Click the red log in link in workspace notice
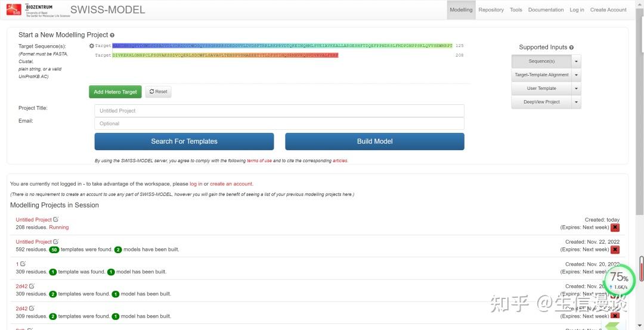Viewport: 644px width, 330px height. (196, 184)
